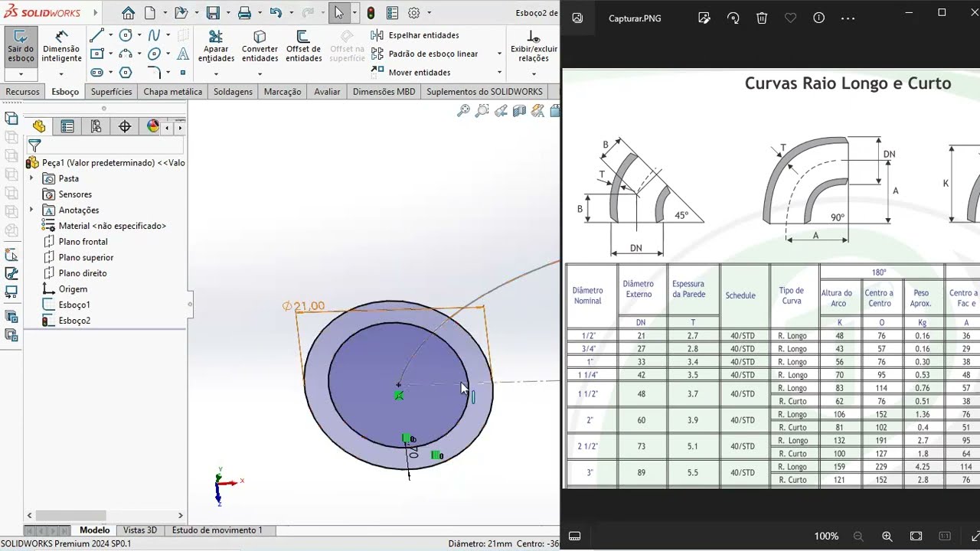Select the Slot sketch tool
Screen dimensions: 980x551
coord(96,73)
